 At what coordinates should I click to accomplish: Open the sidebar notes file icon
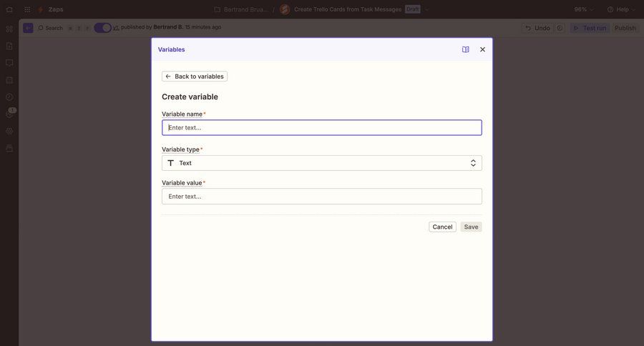tap(9, 46)
